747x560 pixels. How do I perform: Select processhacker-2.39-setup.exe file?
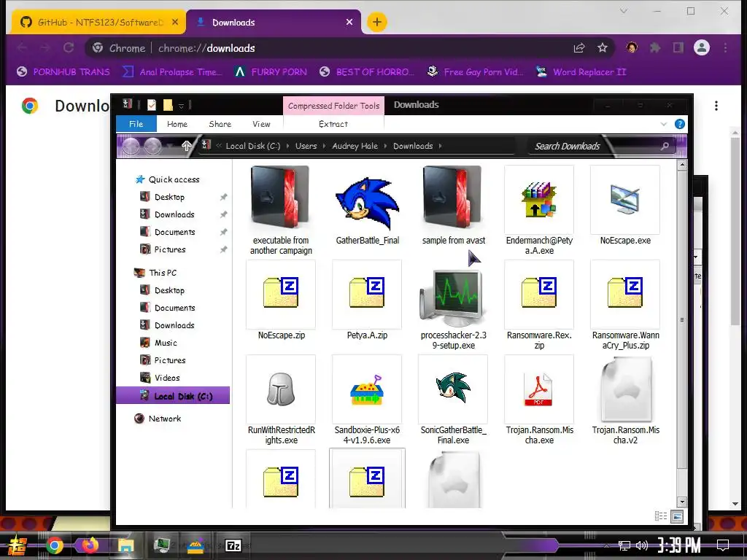[x=453, y=305]
